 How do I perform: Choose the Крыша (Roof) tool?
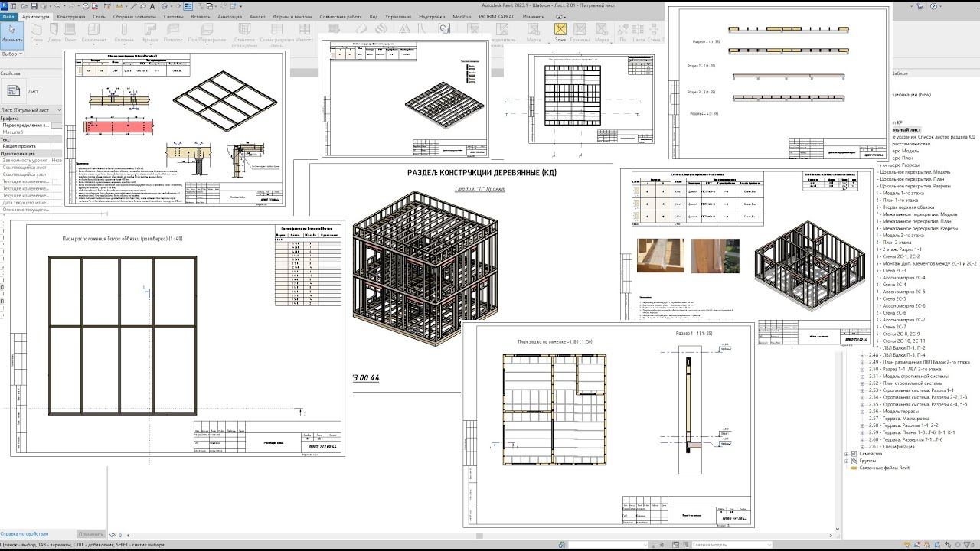[x=151, y=32]
